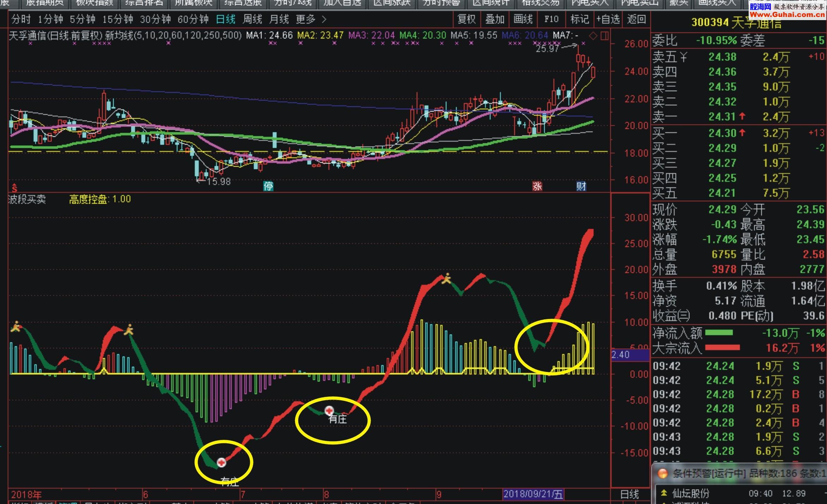827x504 pixels.
Task: Switch to the 月线 monthly tab
Action: [279, 19]
